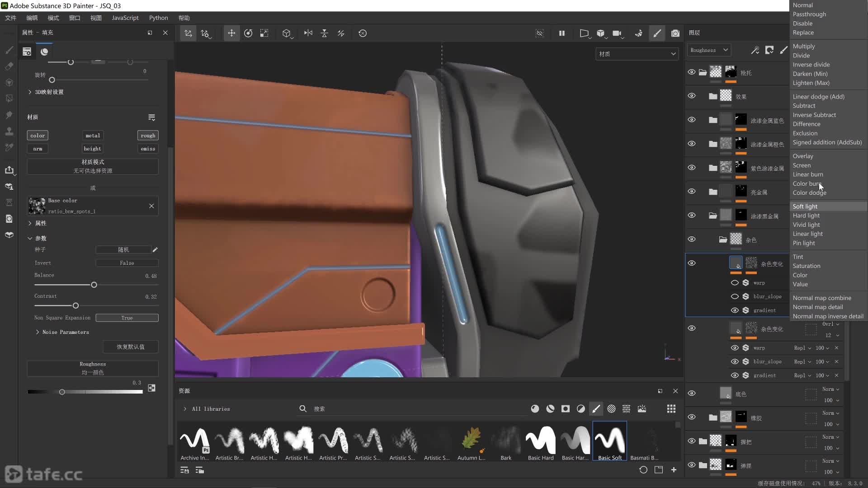Open the Python menu
Screen dimensions: 868x488
click(x=159, y=18)
